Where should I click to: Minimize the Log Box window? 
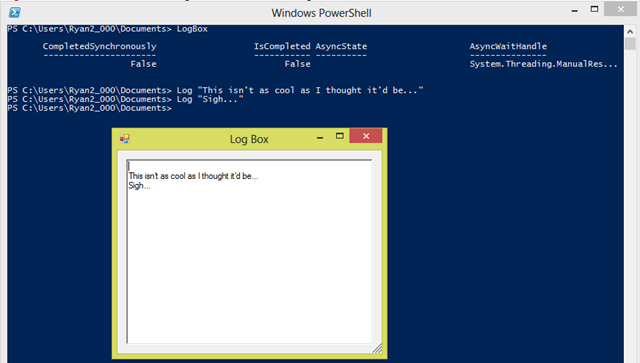(320, 138)
